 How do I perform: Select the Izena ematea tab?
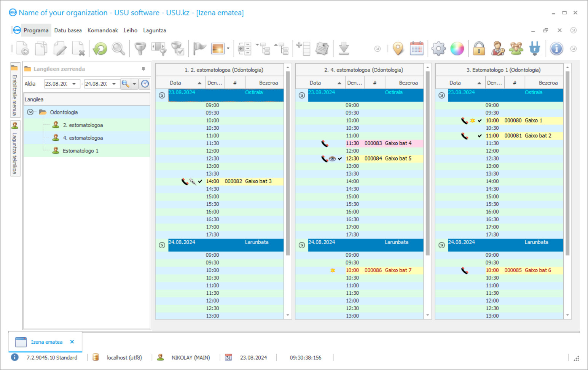(x=46, y=342)
